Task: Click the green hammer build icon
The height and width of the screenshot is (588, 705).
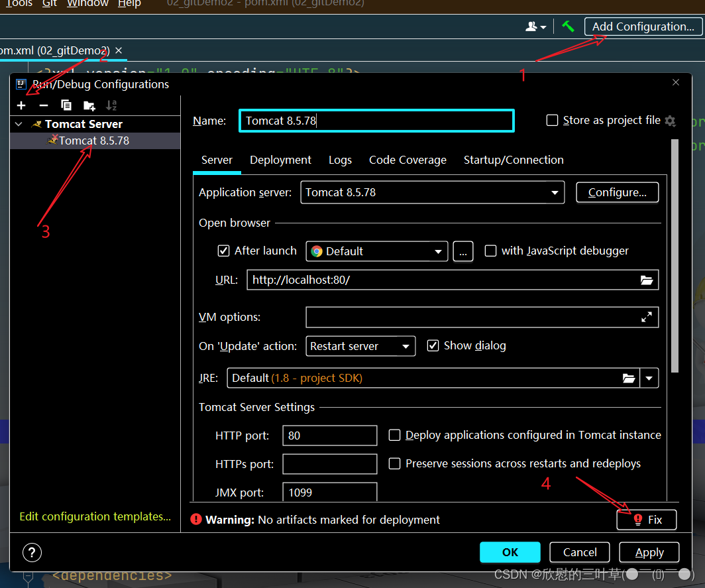Action: point(568,27)
